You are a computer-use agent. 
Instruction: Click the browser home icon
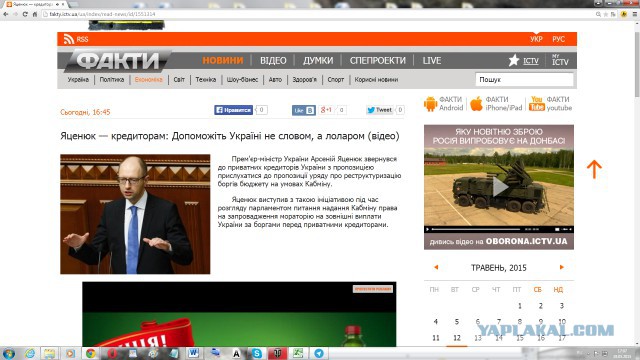click(35, 14)
